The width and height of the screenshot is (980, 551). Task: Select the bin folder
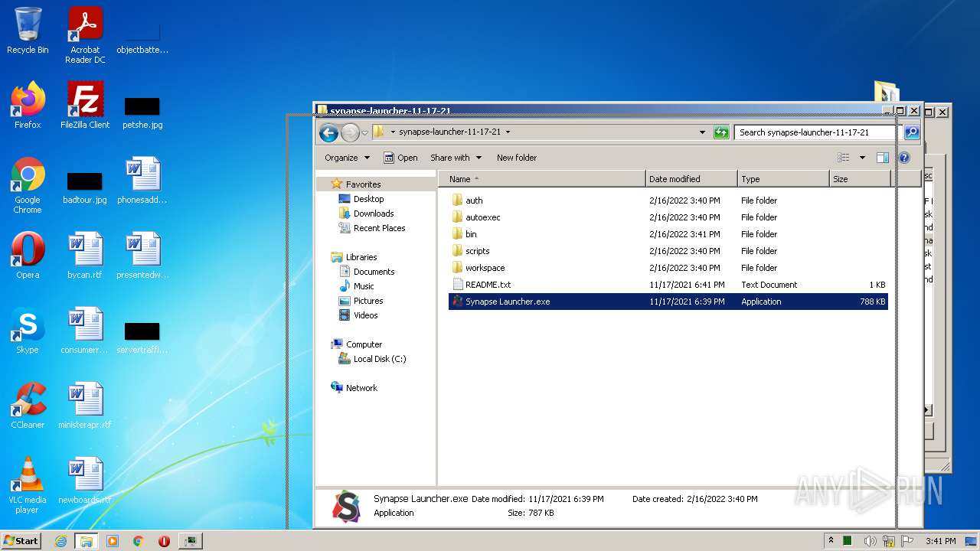point(471,234)
